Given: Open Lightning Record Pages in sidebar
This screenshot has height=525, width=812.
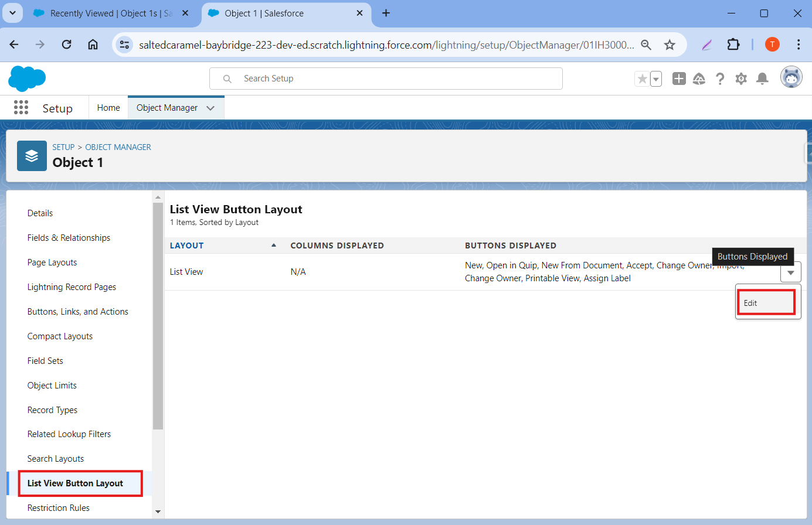Looking at the screenshot, I should coord(72,287).
